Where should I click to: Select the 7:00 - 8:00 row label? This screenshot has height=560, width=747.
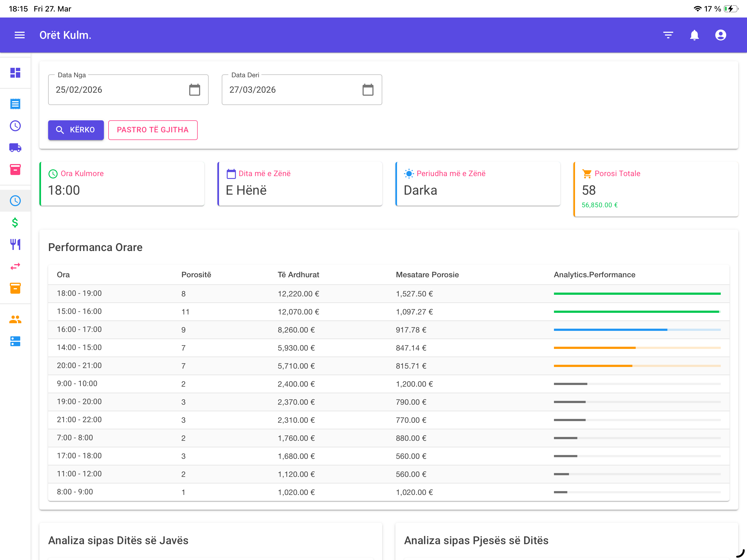(75, 438)
